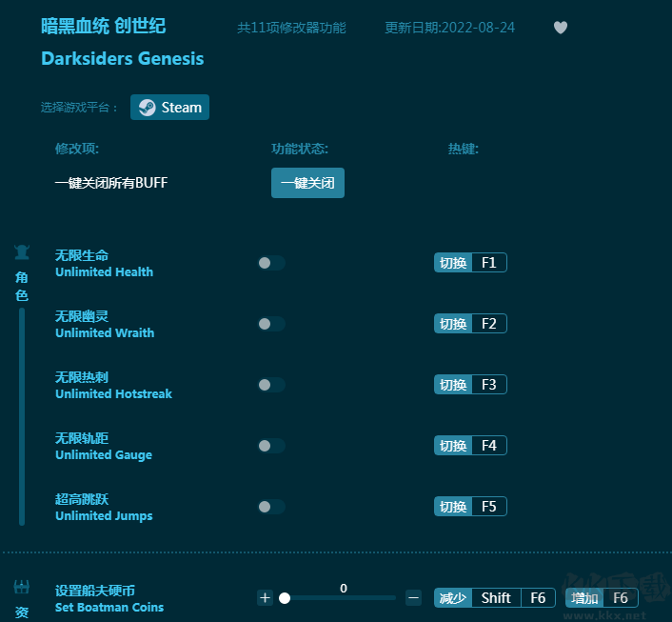This screenshot has height=622, width=672.
Task: Toggle Unlimited Wraith switch
Action: 271,324
